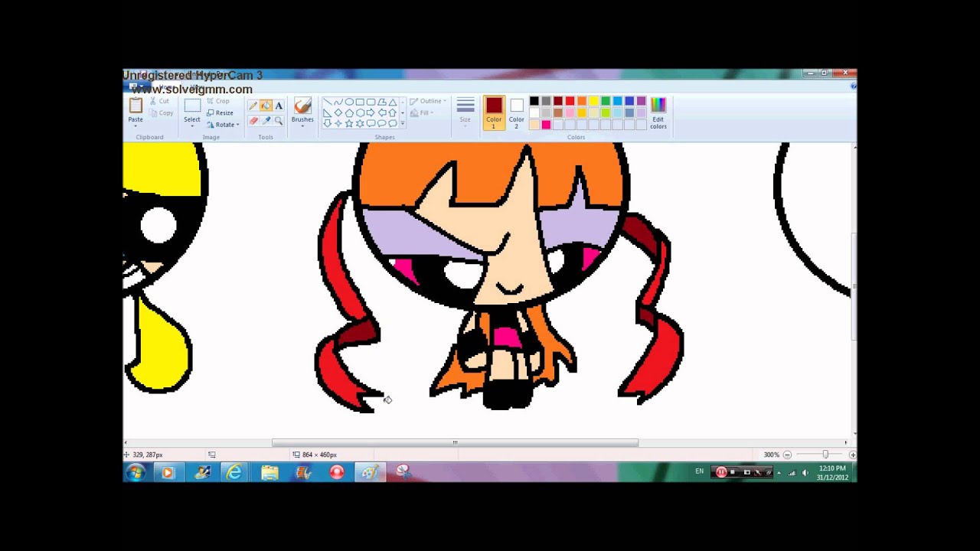Choose the Line shape
Screen dimensions: 980x551
click(328, 102)
